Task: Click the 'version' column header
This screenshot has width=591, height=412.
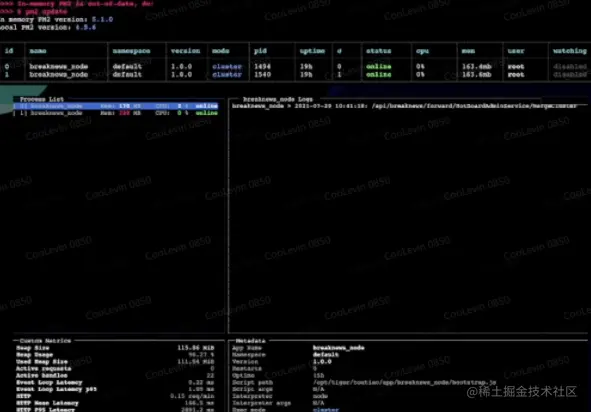Action: pos(185,51)
